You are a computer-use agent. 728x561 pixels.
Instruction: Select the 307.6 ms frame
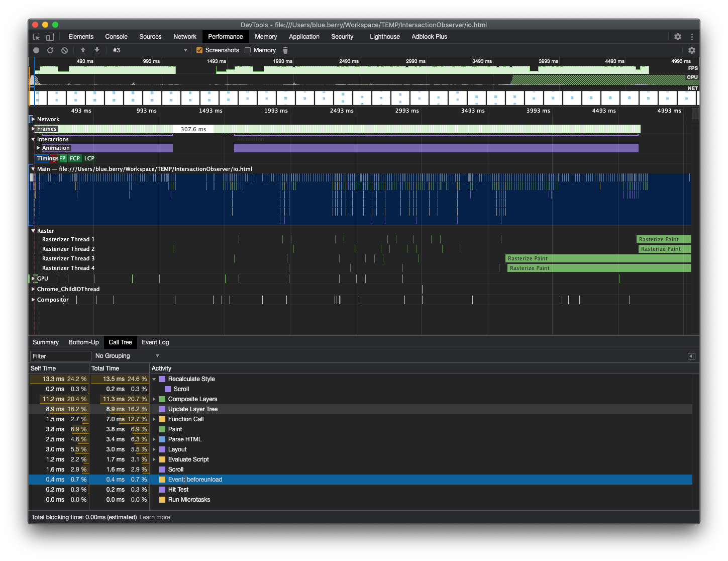193,129
